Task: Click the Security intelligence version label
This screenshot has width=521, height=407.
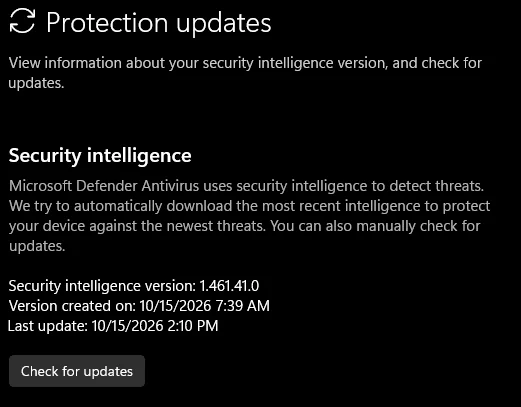Action: pyautogui.click(x=102, y=286)
